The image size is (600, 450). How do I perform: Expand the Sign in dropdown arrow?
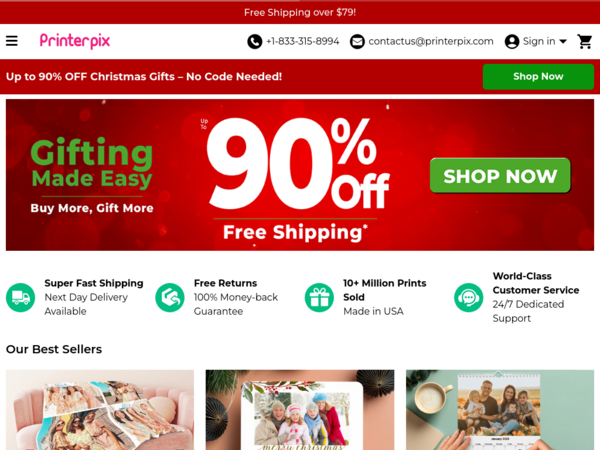pos(563,41)
